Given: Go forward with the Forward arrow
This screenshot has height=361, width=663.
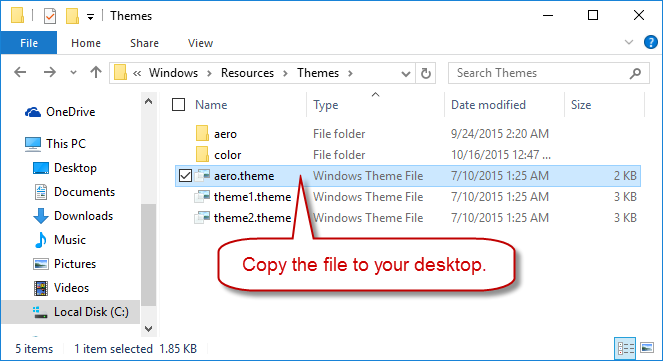Looking at the screenshot, I should (49, 73).
